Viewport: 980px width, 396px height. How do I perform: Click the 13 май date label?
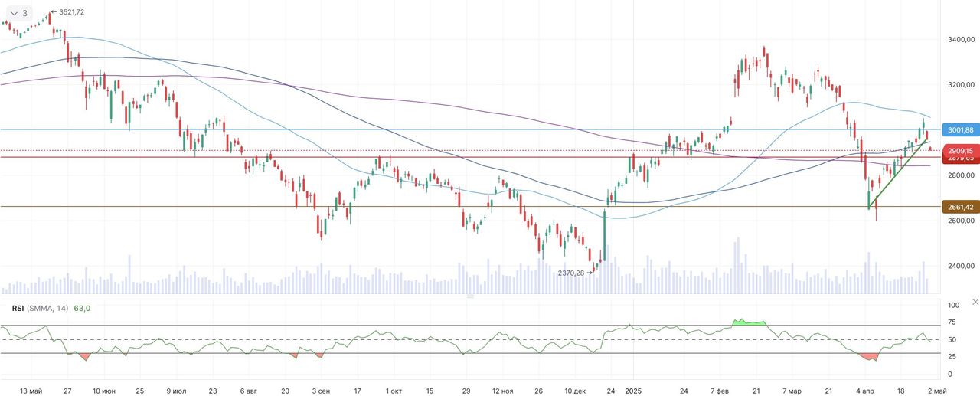point(31,391)
